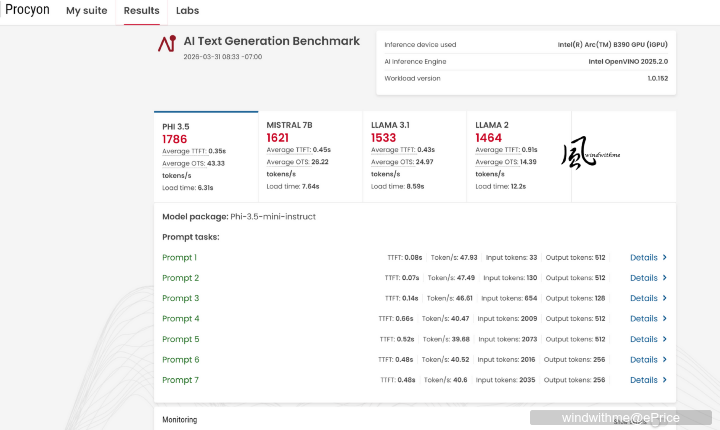Click the Intel Arc B390 GPU device value
The image size is (720, 430).
tap(613, 45)
